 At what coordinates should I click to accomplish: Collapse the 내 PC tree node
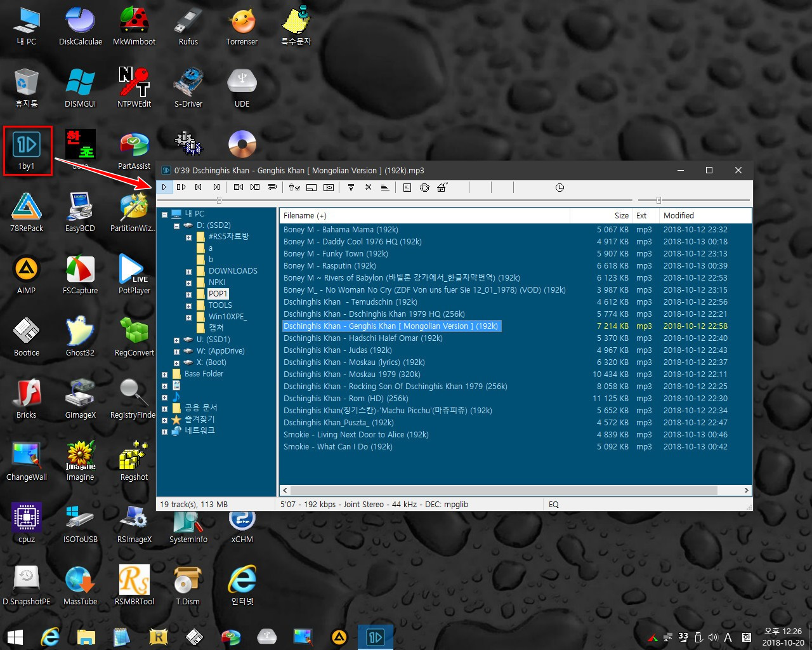click(164, 214)
